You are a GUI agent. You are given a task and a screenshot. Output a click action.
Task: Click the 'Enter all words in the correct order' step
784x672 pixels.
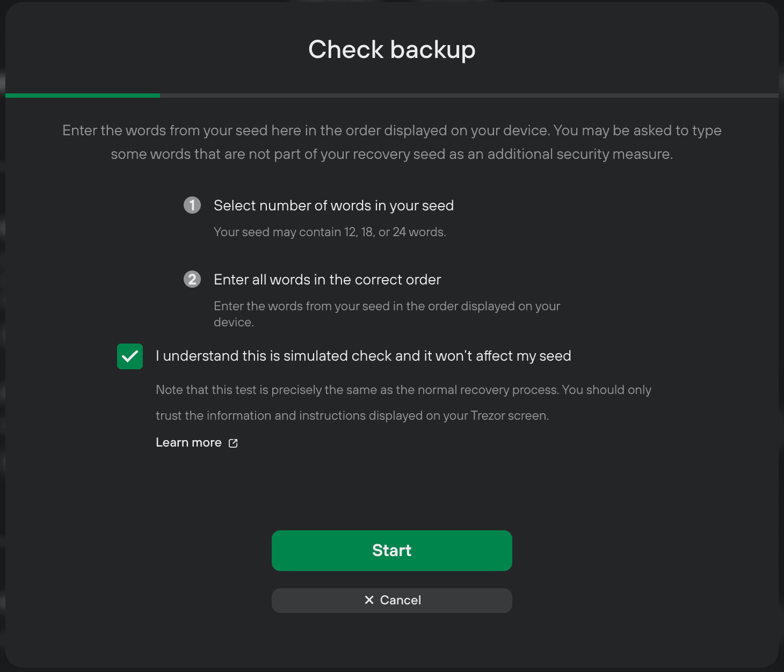click(327, 280)
